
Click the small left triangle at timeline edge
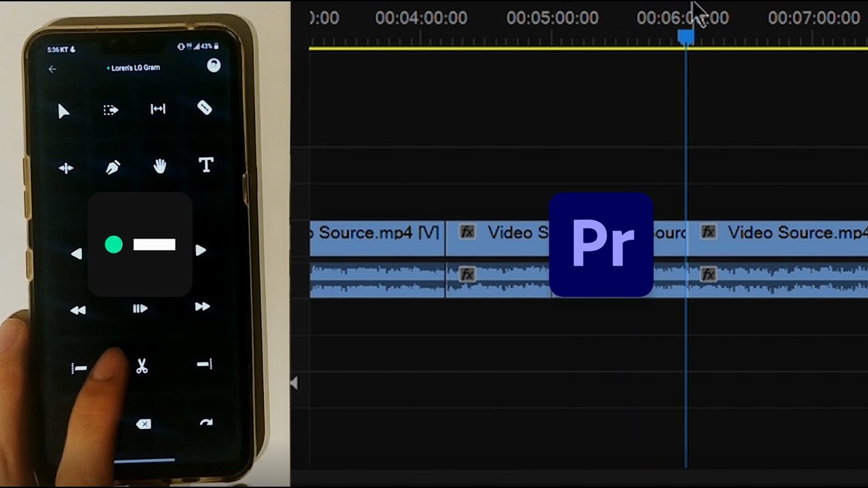pyautogui.click(x=294, y=384)
